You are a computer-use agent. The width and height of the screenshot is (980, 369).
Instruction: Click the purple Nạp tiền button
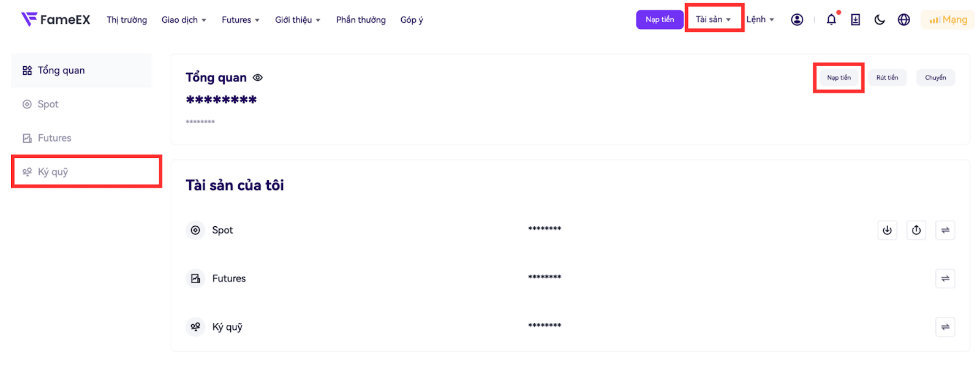tap(660, 20)
